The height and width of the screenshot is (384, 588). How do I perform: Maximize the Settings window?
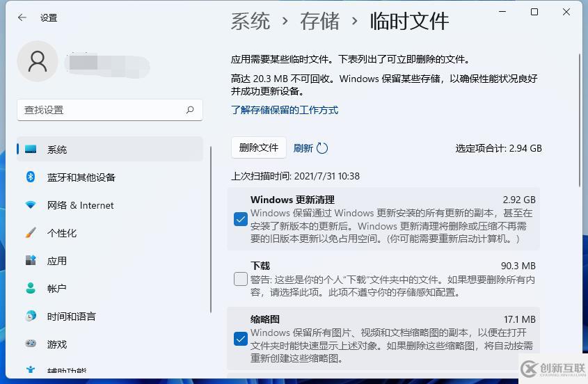(534, 12)
